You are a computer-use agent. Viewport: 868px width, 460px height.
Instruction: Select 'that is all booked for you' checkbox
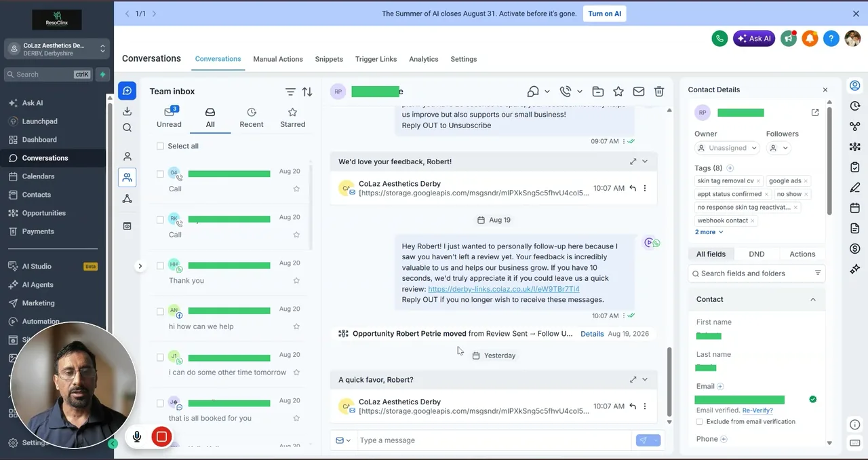tap(160, 403)
